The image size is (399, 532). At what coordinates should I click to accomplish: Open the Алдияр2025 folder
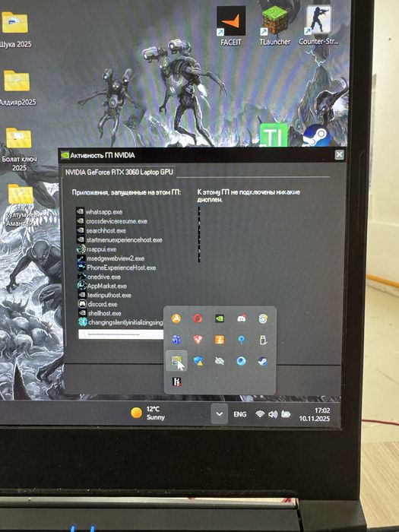pyautogui.click(x=17, y=88)
